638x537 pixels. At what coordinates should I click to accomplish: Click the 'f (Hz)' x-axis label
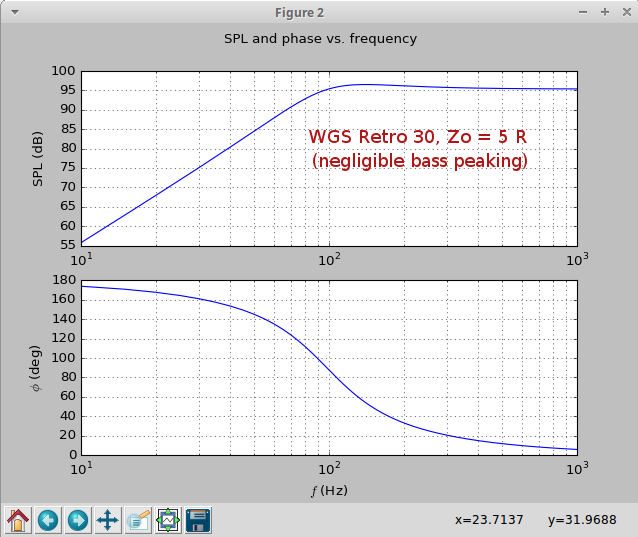[329, 491]
